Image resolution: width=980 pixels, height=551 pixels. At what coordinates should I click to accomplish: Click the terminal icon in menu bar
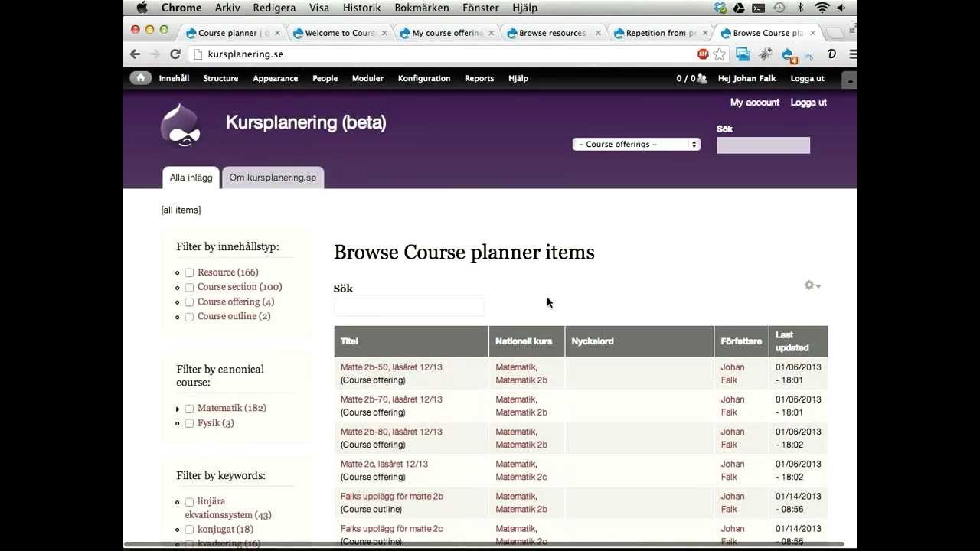(x=759, y=8)
